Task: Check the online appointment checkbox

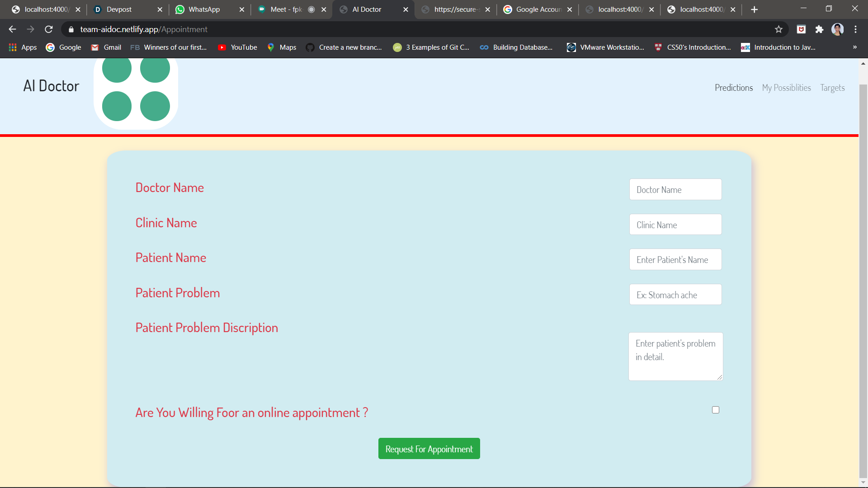Action: (716, 410)
